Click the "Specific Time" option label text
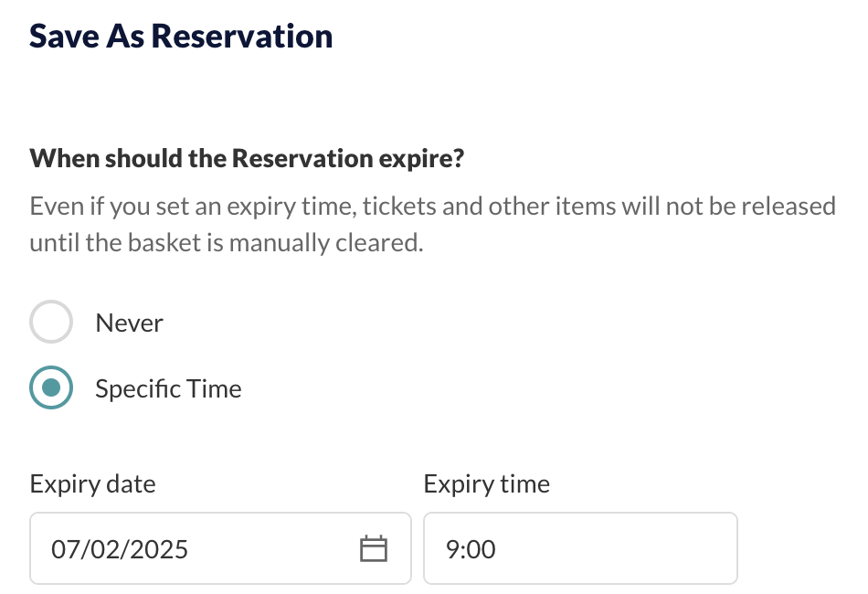The height and width of the screenshot is (594, 868). (168, 388)
